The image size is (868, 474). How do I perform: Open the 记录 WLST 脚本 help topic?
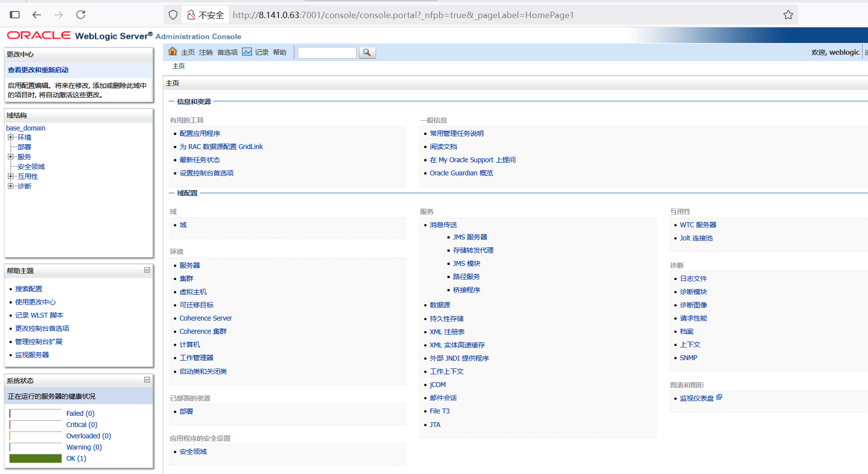tap(39, 315)
